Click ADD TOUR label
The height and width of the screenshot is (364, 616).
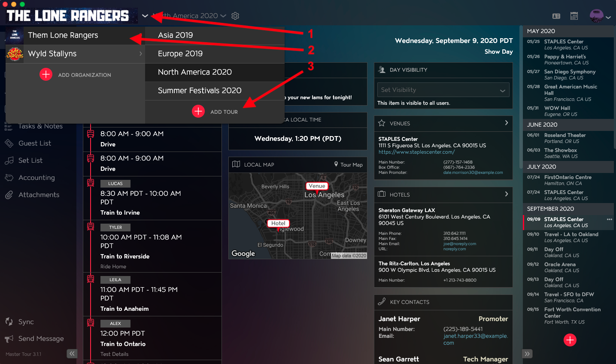pyautogui.click(x=224, y=112)
